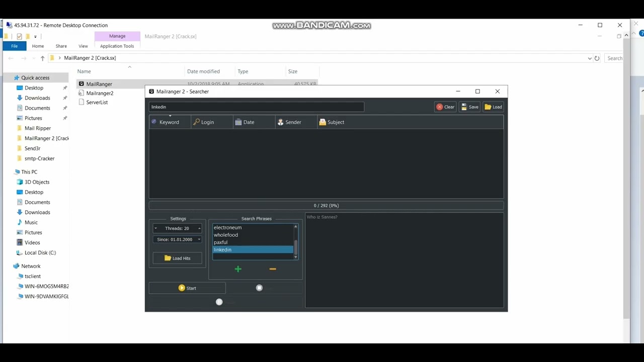The width and height of the screenshot is (644, 362).
Task: Select the MailRanger application file in Explorer
Action: point(99,84)
